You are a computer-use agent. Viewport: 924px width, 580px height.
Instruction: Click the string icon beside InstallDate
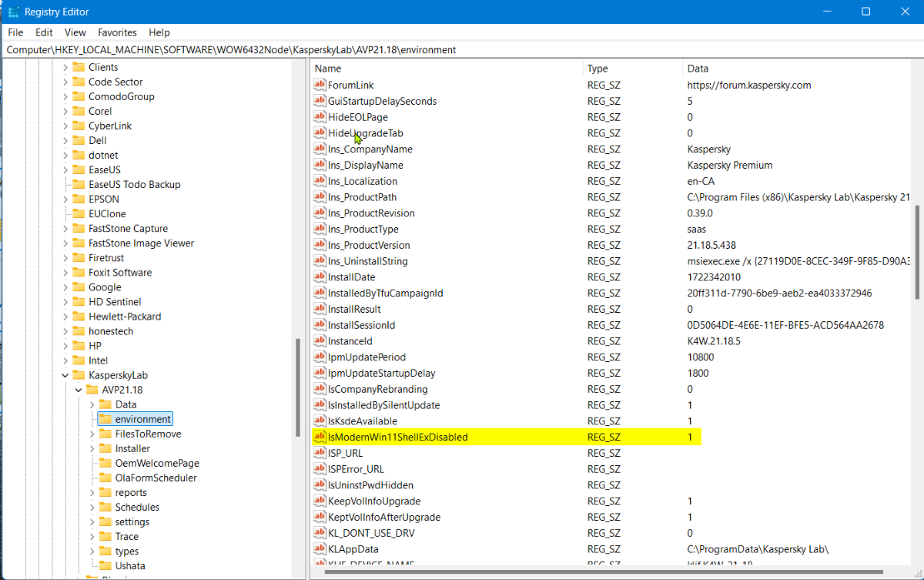coord(320,277)
